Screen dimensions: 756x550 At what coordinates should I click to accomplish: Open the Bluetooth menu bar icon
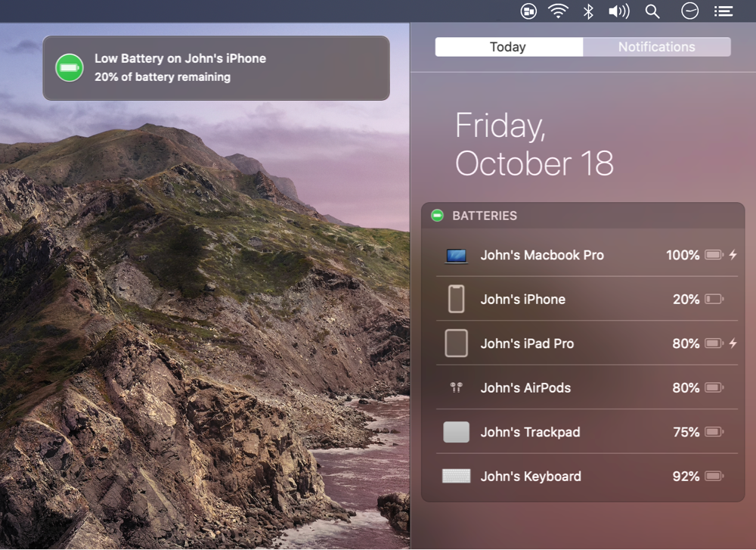coord(588,11)
